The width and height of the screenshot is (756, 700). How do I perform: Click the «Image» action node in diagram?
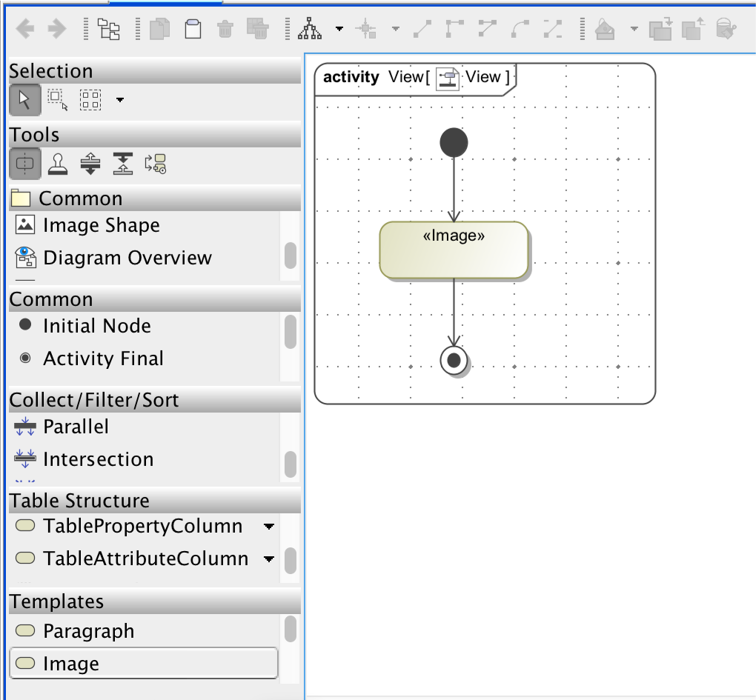454,250
